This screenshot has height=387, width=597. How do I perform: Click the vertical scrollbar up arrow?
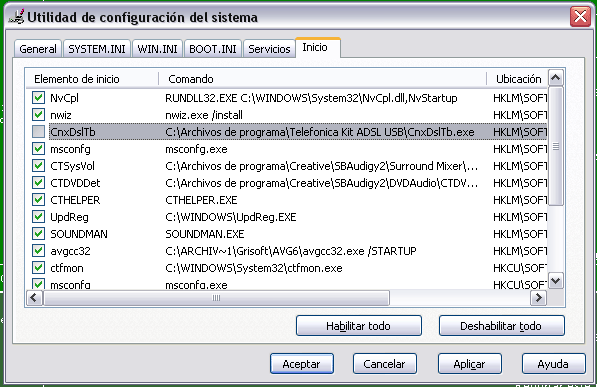[555, 78]
